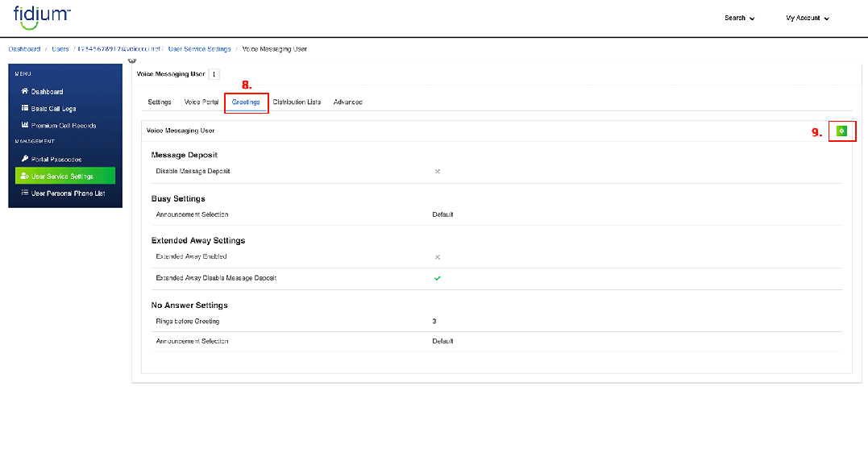Screen dimensions: 868x453
Task: Click the Dashboard home icon in sidebar
Action: coord(25,91)
